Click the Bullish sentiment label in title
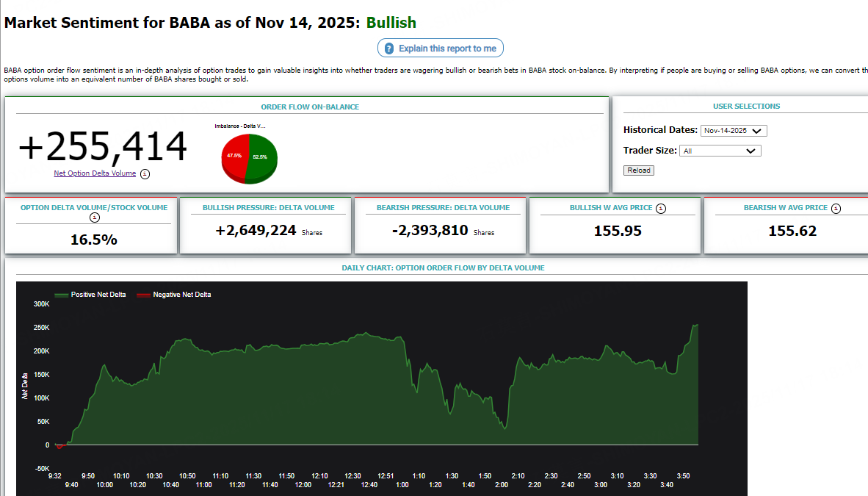The image size is (868, 496). (391, 23)
